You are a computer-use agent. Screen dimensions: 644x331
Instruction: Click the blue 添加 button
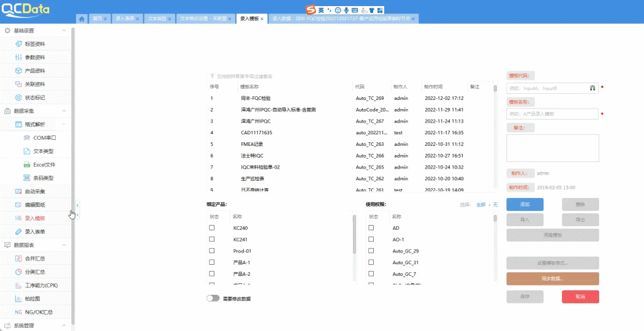pos(525,205)
